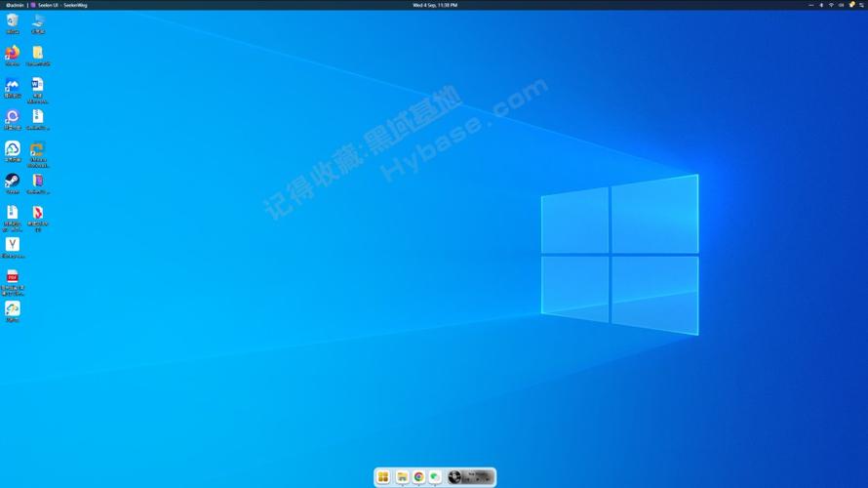Open the start menu grid icon in dock
Viewport: 868px width, 488px height.
(x=383, y=477)
